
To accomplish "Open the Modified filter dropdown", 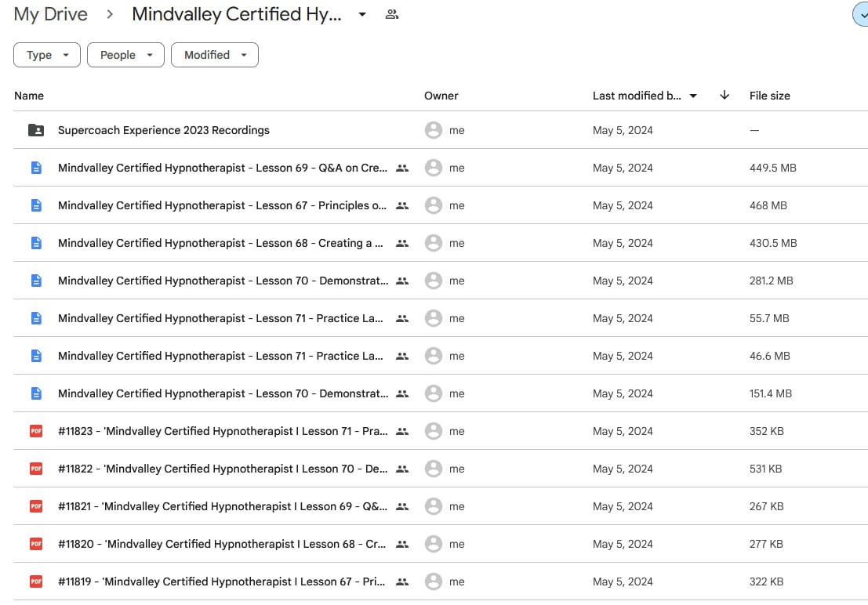I will [x=214, y=55].
